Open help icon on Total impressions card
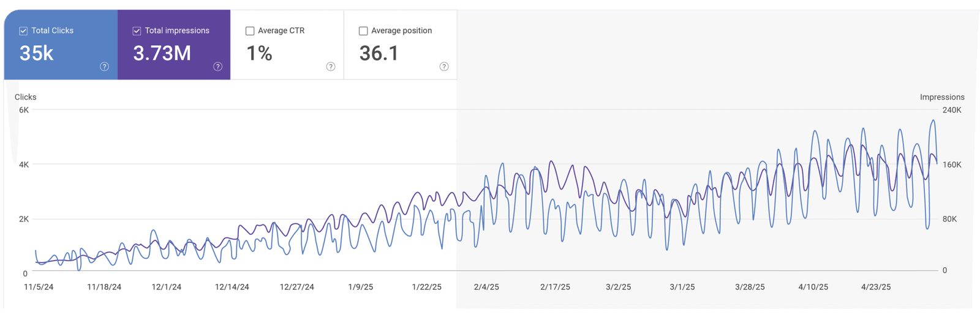 coord(217,67)
